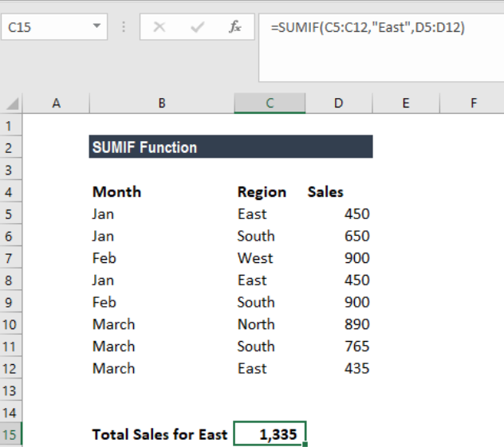Image resolution: width=504 pixels, height=447 pixels.
Task: Select the 765 sales value
Action: (x=338, y=347)
